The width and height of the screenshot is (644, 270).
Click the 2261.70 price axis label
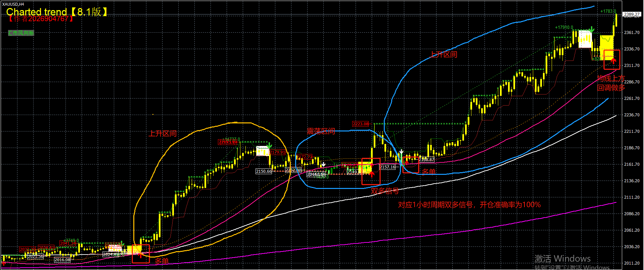(632, 99)
